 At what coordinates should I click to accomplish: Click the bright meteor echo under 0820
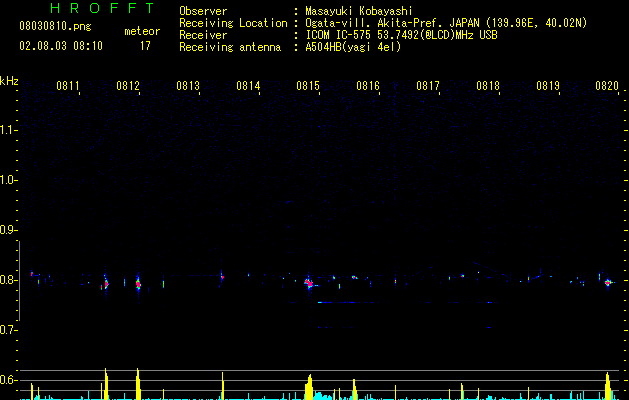pyautogui.click(x=607, y=283)
